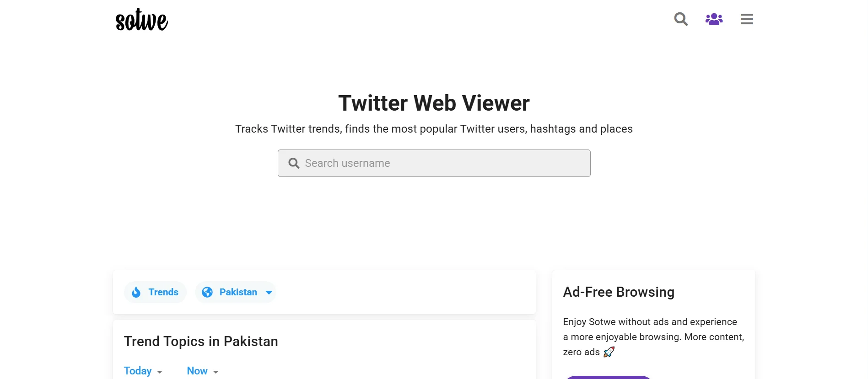The width and height of the screenshot is (868, 379).
Task: Click the search magnifier icon in the header
Action: (680, 19)
